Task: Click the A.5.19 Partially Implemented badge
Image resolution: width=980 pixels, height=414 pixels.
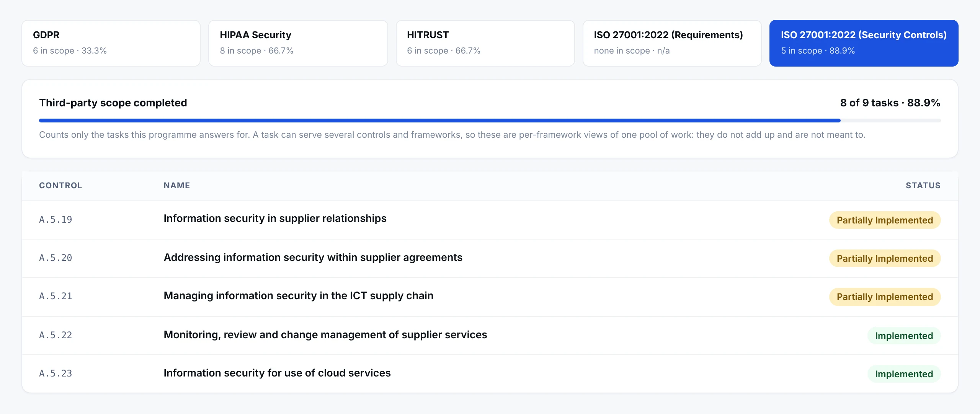Action: coord(885,220)
